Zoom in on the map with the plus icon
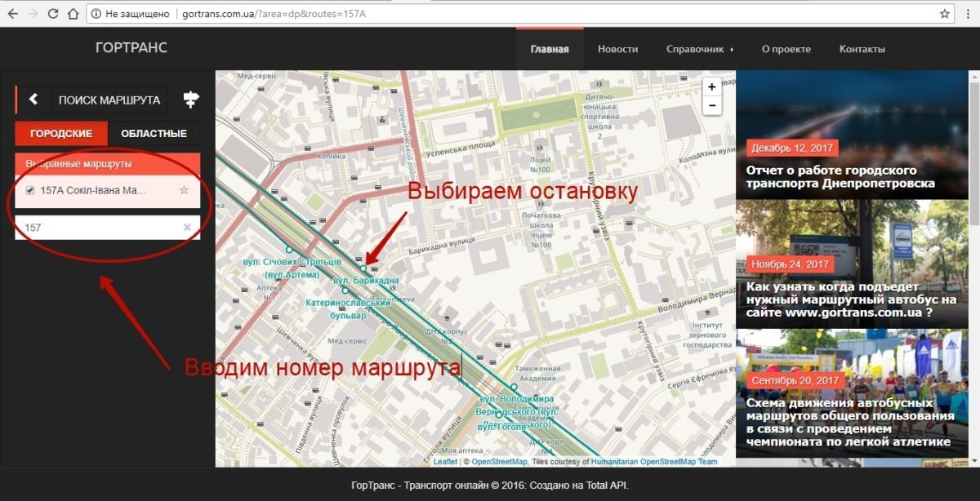980x501 pixels. (711, 86)
